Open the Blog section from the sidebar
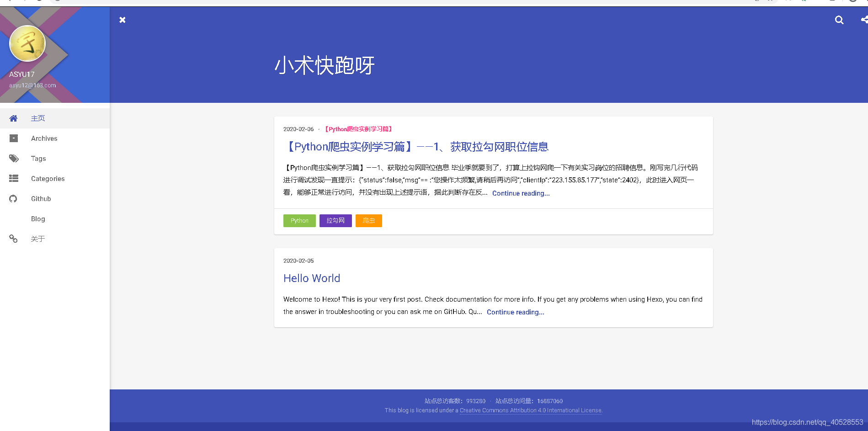The image size is (868, 431). (38, 218)
